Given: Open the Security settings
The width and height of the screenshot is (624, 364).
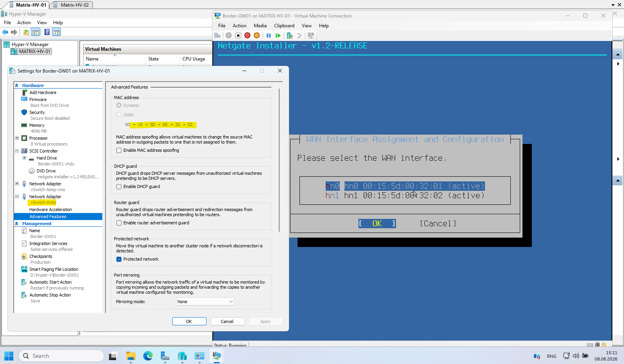Looking at the screenshot, I should [37, 112].
